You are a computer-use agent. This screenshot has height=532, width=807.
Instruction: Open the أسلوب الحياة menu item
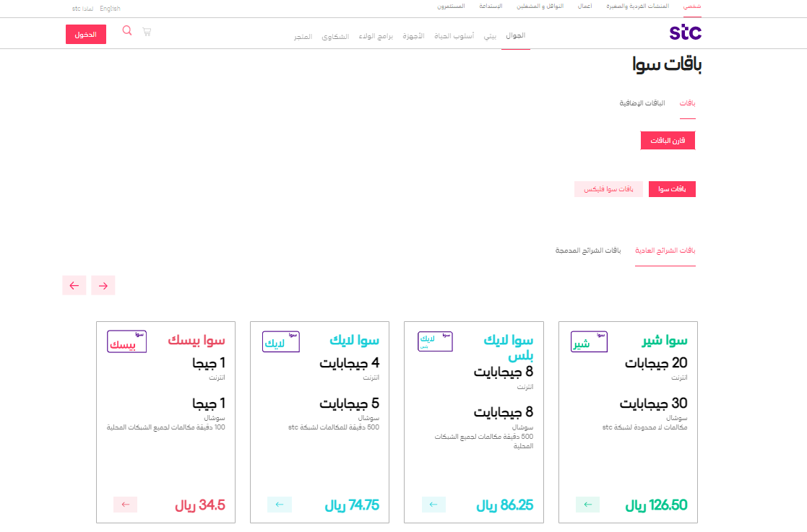[x=454, y=36]
